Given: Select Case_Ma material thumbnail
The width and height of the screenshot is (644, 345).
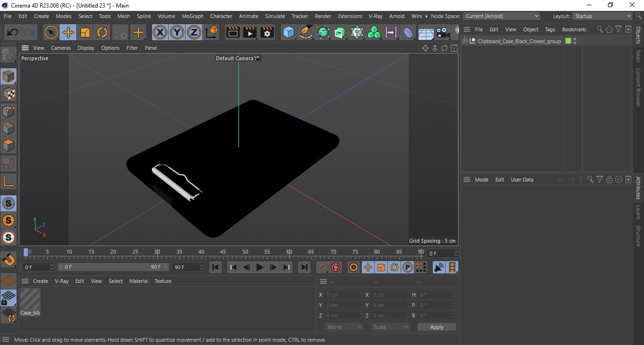Looking at the screenshot, I should (x=30, y=299).
